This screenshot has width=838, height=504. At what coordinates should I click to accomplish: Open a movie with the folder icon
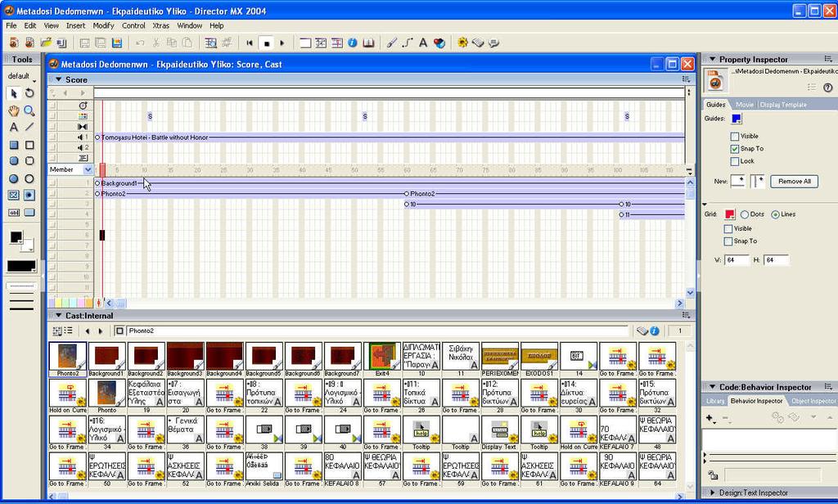(46, 43)
